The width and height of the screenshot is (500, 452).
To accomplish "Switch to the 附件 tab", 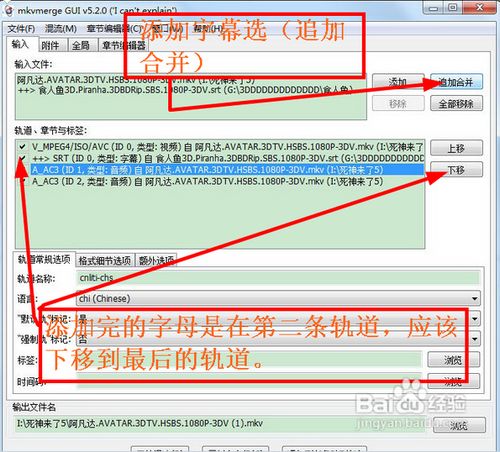I will (x=50, y=45).
